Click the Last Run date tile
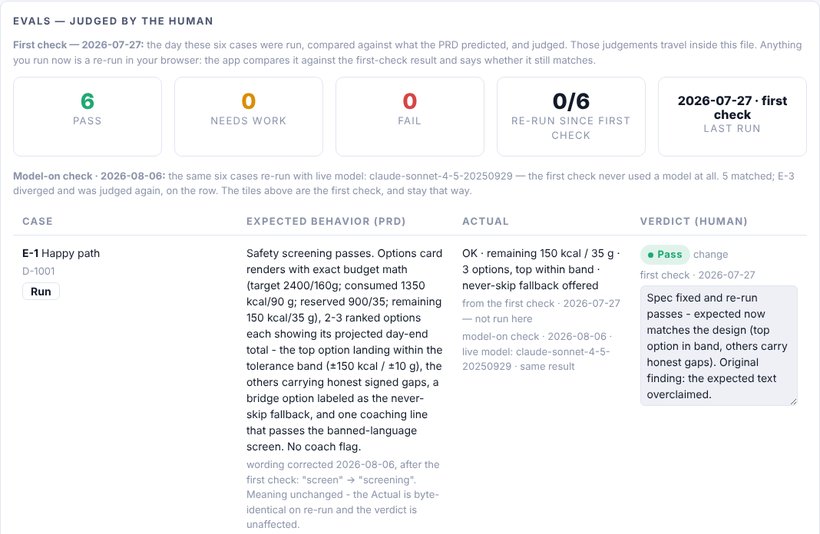 (732, 117)
